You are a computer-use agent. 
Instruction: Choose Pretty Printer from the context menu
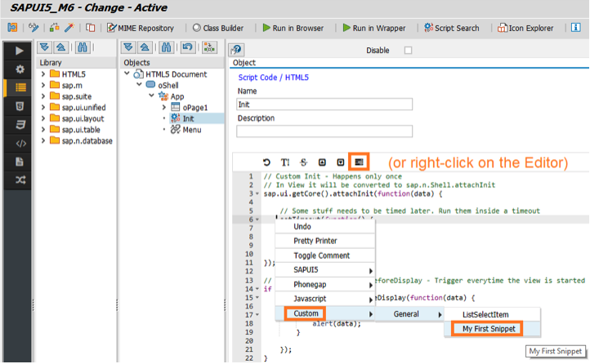325,241
